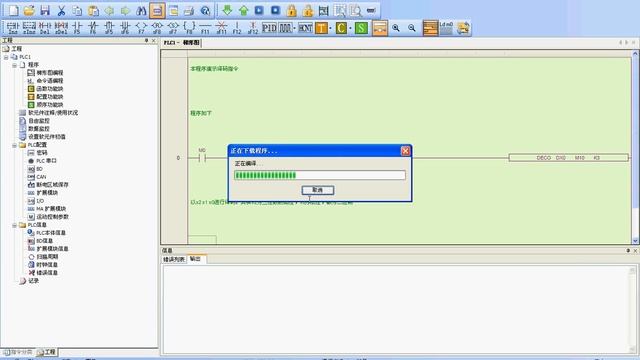640x360 pixels.
Task: Open an existing project file
Action: [x=29, y=10]
